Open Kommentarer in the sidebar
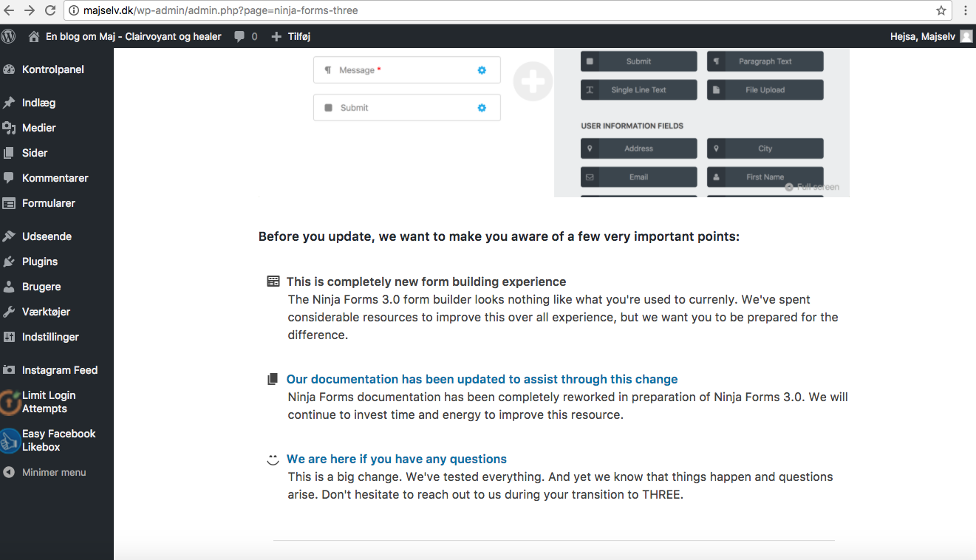976x560 pixels. tap(57, 178)
